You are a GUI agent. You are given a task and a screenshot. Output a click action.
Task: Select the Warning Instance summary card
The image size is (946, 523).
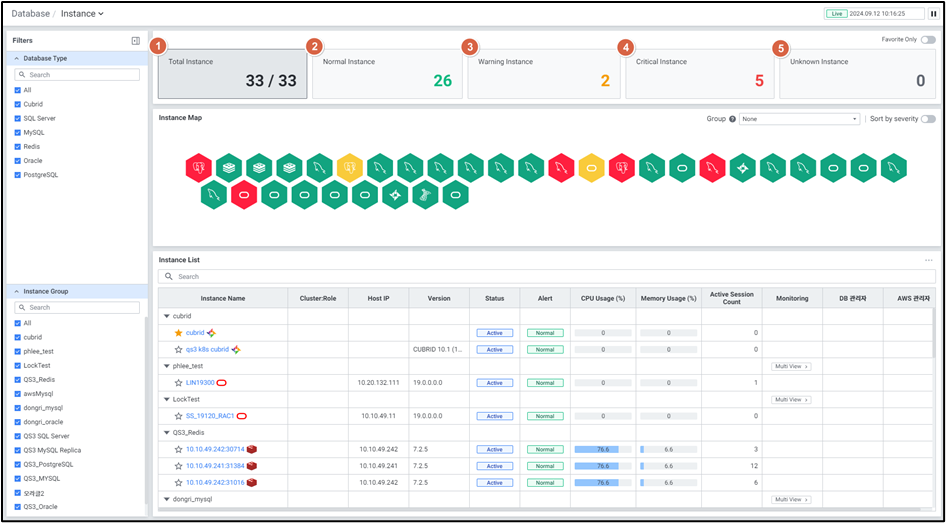543,73
